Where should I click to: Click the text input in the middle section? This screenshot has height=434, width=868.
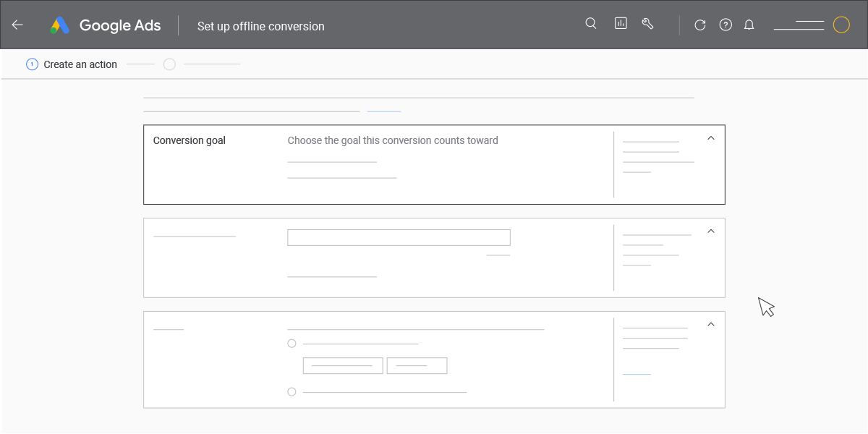tap(399, 237)
